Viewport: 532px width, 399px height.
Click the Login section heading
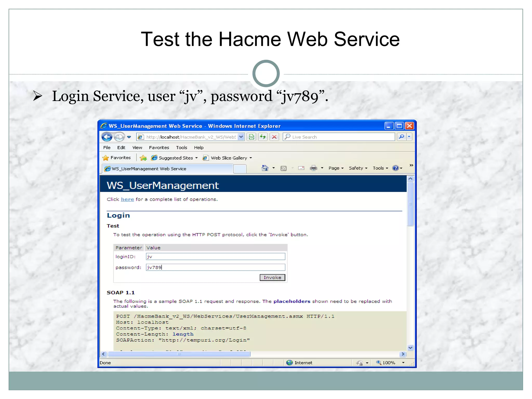click(118, 215)
